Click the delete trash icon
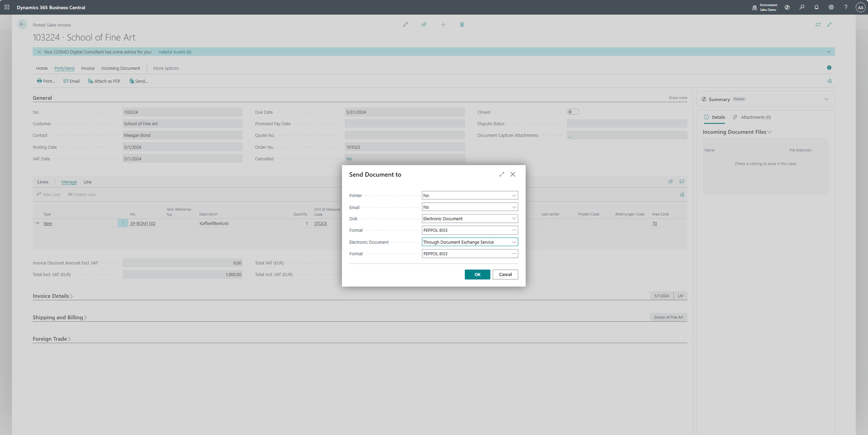 [x=462, y=25]
